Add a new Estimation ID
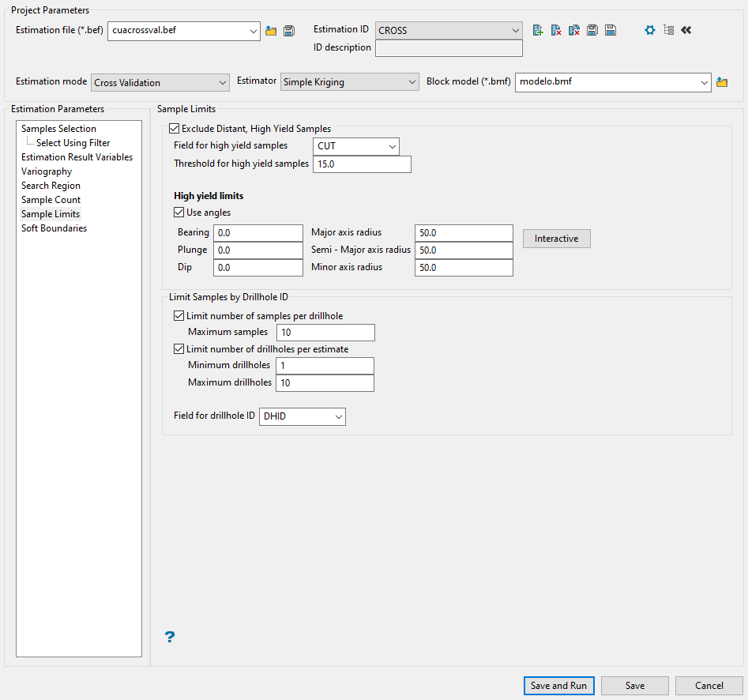748x700 pixels. click(x=538, y=30)
